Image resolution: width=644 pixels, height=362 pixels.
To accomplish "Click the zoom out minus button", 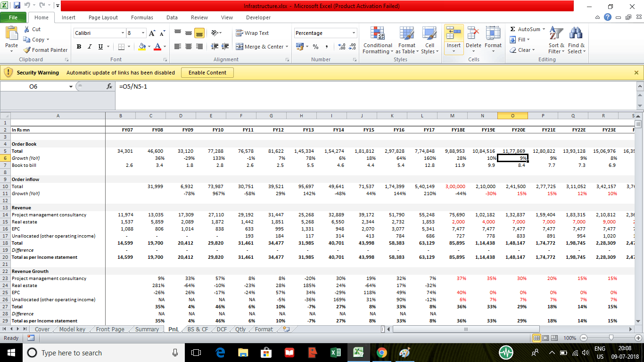I will coord(584,338).
